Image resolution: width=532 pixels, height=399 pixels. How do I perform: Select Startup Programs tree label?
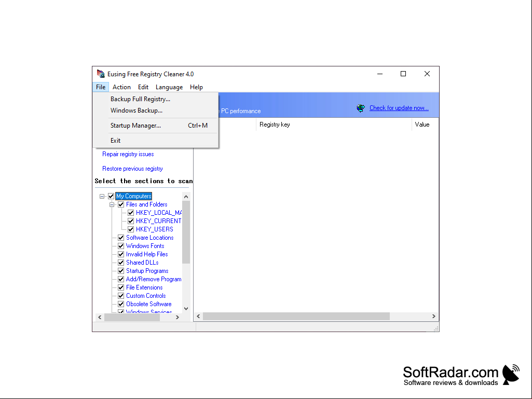click(147, 271)
